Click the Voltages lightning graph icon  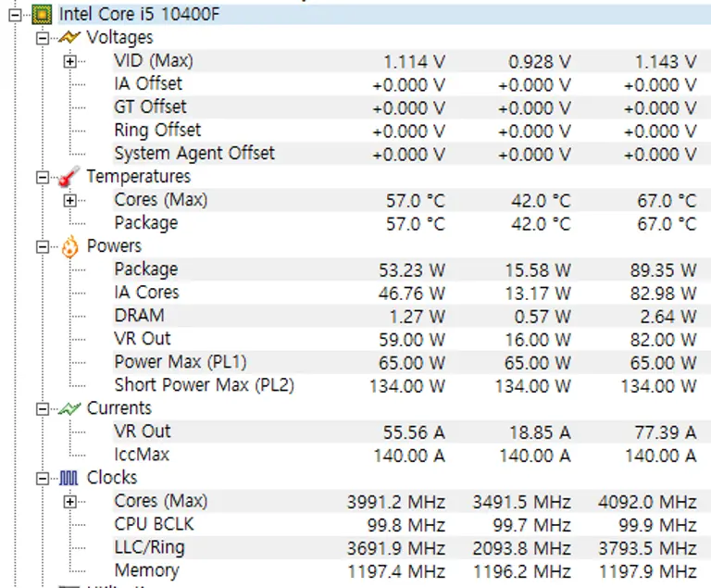pos(69,38)
